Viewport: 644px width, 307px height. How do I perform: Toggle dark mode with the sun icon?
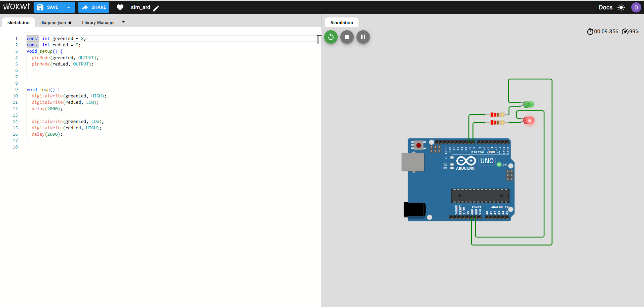(x=621, y=7)
